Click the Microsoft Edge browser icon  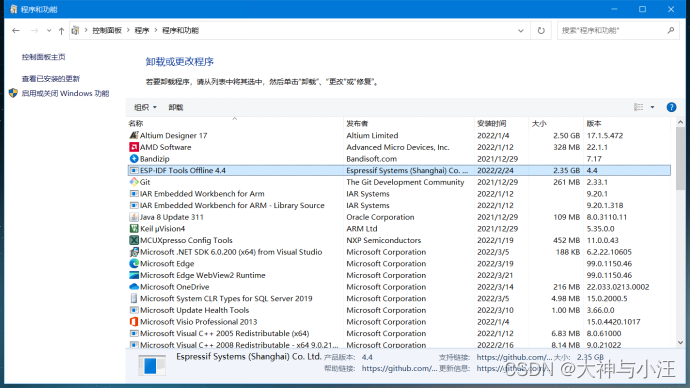134,263
